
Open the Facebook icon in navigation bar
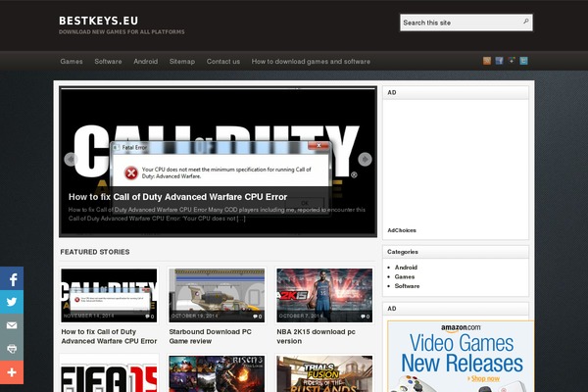[x=499, y=61]
